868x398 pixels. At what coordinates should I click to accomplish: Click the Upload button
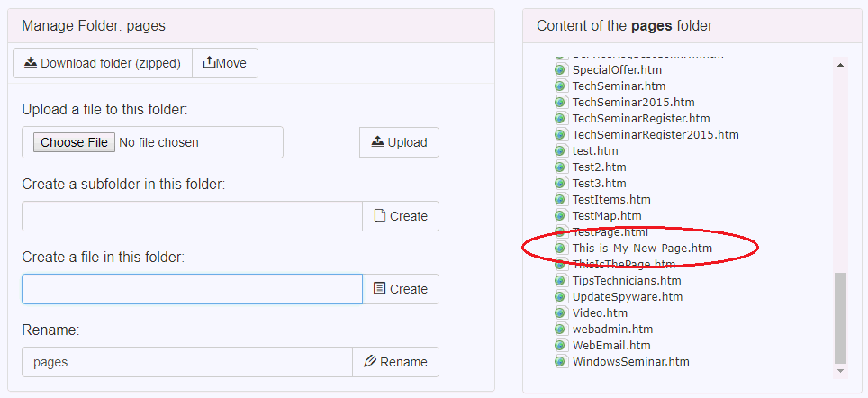click(399, 142)
